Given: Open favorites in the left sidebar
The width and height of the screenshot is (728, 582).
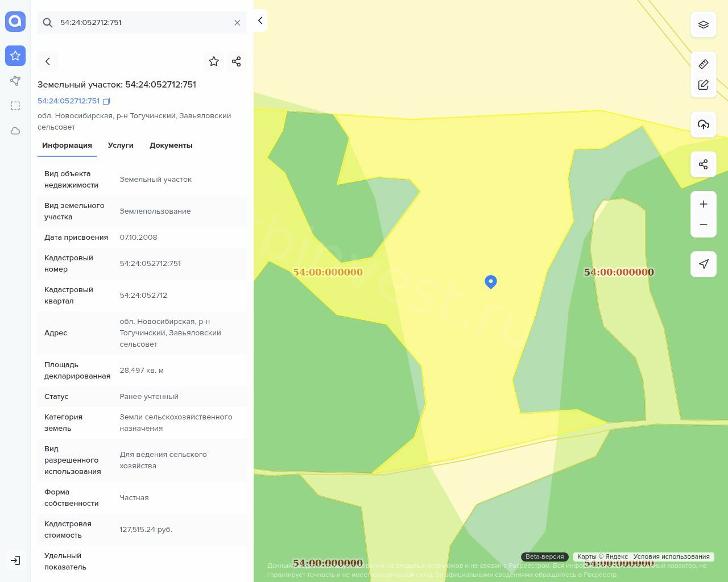Looking at the screenshot, I should tap(15, 56).
